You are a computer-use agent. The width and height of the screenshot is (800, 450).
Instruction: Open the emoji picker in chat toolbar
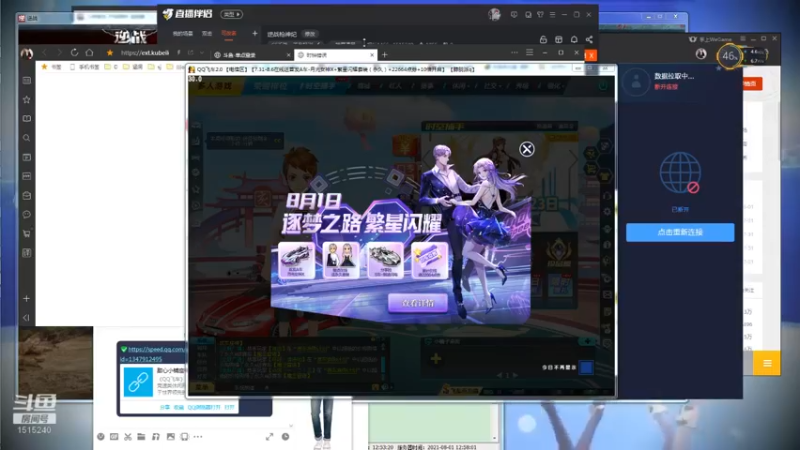click(x=101, y=437)
